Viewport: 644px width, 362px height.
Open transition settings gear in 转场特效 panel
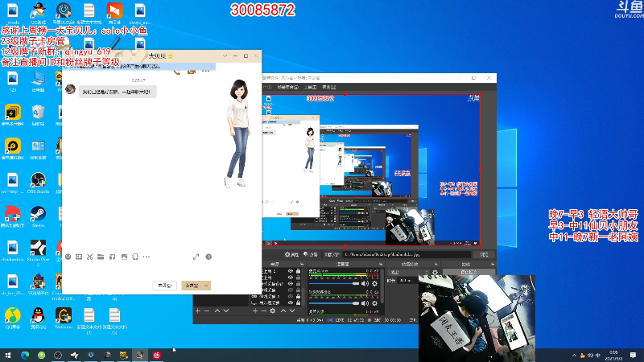435,273
